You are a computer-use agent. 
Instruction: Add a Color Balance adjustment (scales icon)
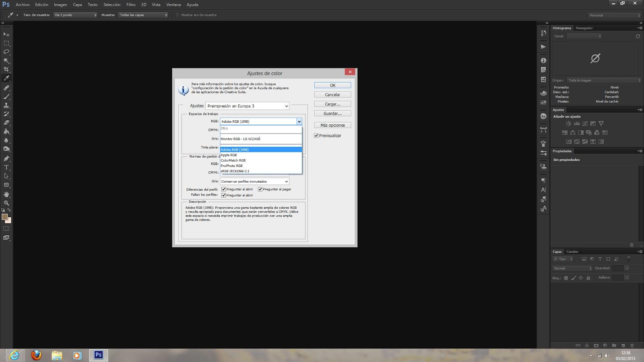coord(572,132)
